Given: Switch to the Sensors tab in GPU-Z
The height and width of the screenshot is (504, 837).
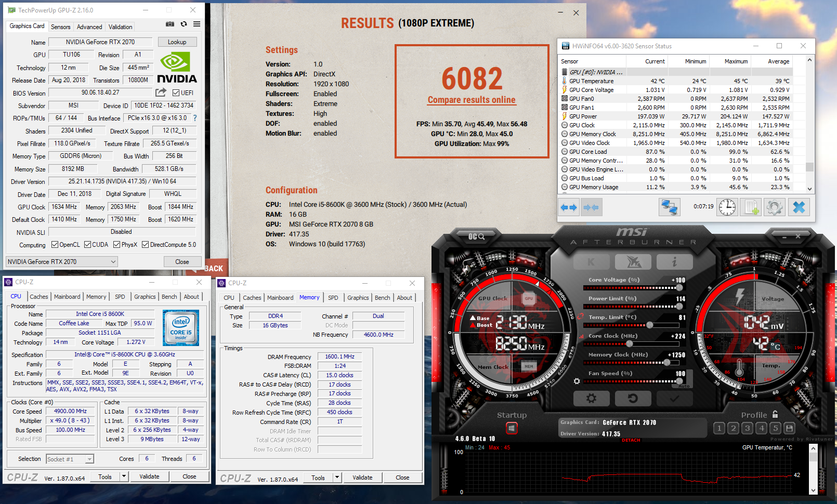Looking at the screenshot, I should click(60, 27).
